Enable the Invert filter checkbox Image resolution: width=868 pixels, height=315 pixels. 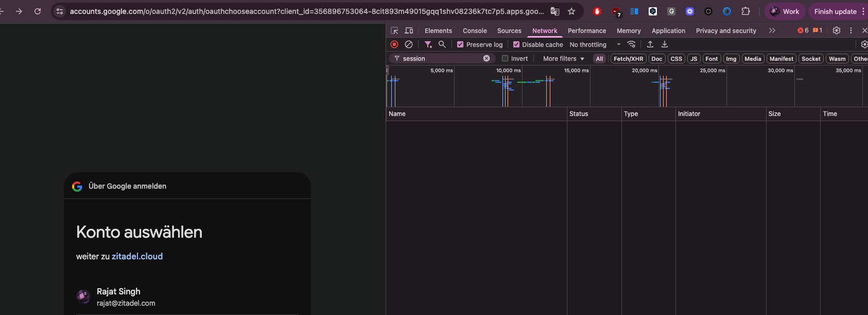[x=505, y=58]
